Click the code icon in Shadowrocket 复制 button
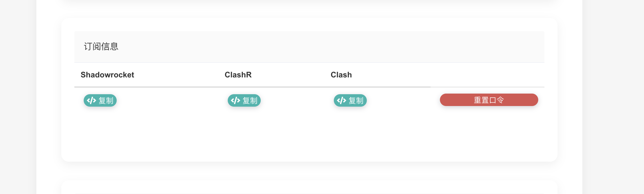The width and height of the screenshot is (644, 194). (91, 100)
